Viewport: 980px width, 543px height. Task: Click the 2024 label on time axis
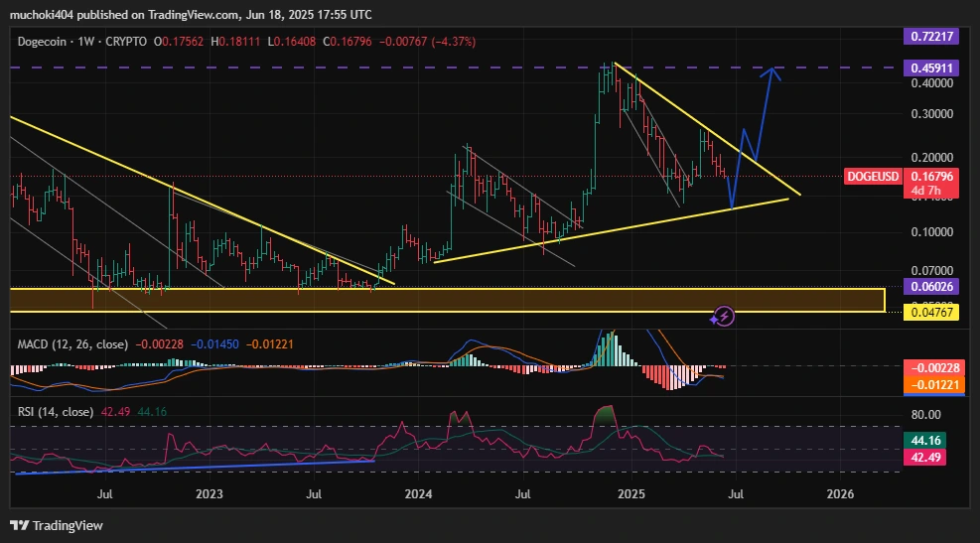[419, 493]
